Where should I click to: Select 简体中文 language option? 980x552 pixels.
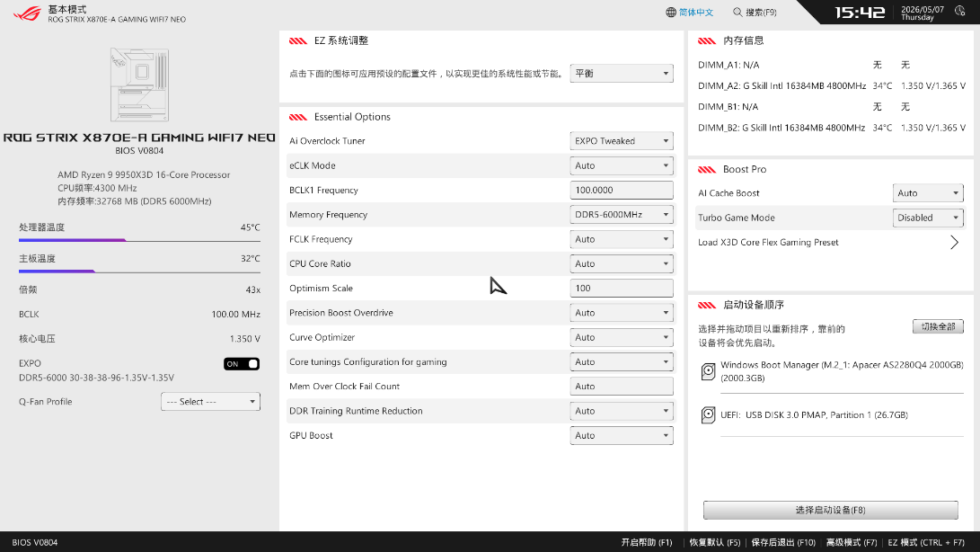tap(695, 13)
